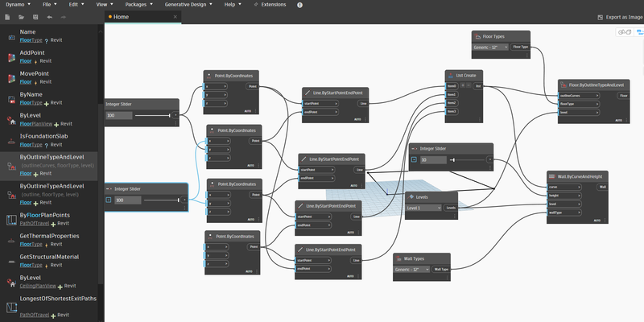Click the Levels node header icon
The image size is (644, 322).
tap(411, 197)
